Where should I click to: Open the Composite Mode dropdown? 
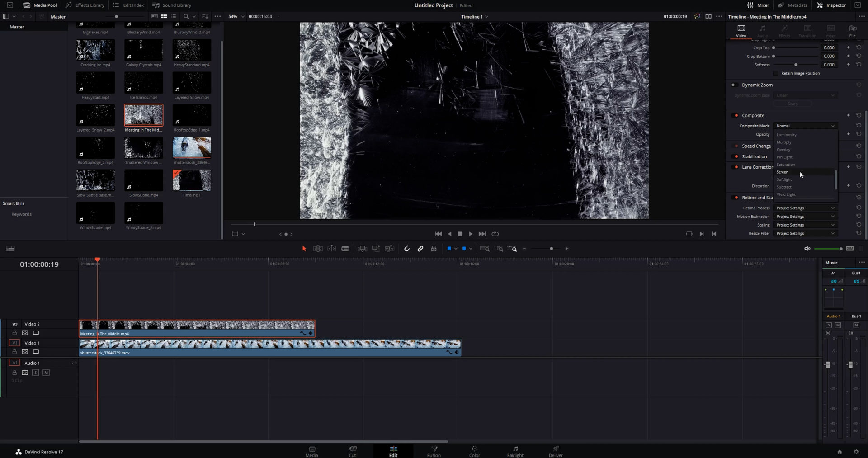(805, 126)
